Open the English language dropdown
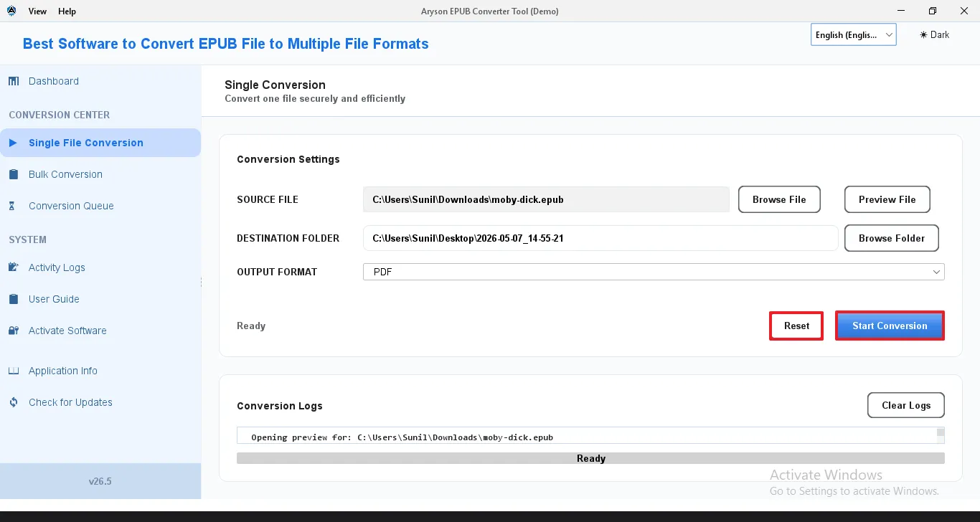This screenshot has width=980, height=522. (x=854, y=34)
